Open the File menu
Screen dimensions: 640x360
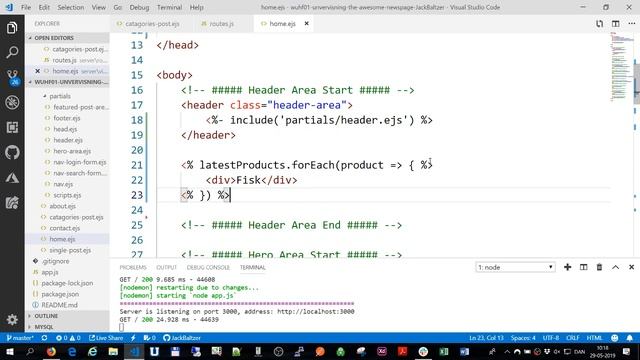(26, 7)
